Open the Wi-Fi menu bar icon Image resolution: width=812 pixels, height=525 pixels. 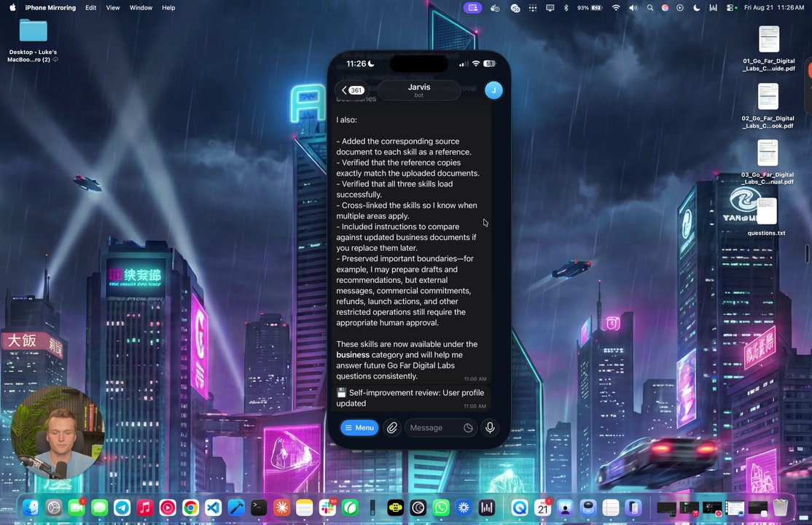(616, 8)
